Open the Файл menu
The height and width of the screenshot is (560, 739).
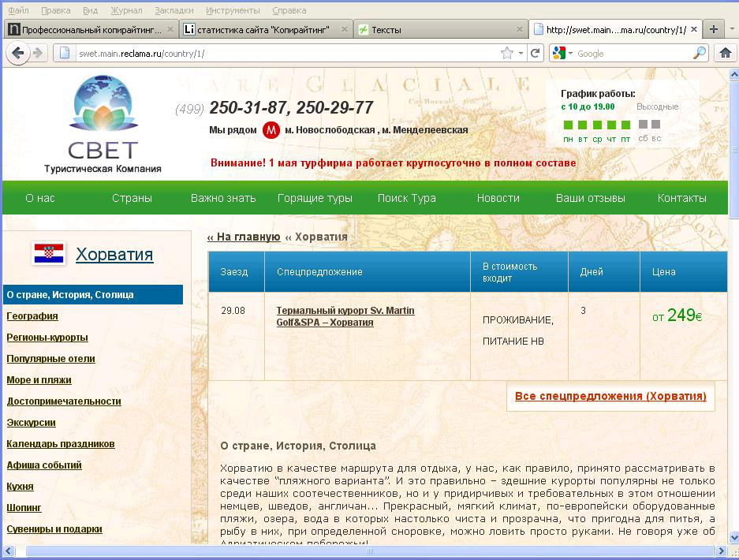pos(18,10)
